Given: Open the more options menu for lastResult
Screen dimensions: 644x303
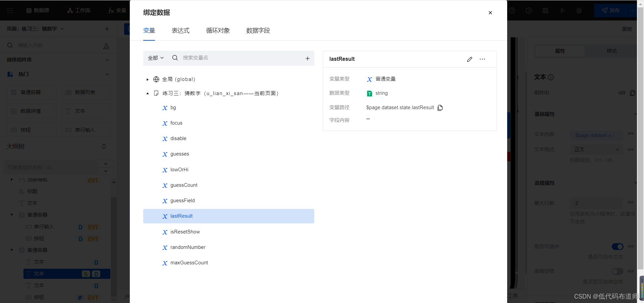Looking at the screenshot, I should tap(482, 59).
